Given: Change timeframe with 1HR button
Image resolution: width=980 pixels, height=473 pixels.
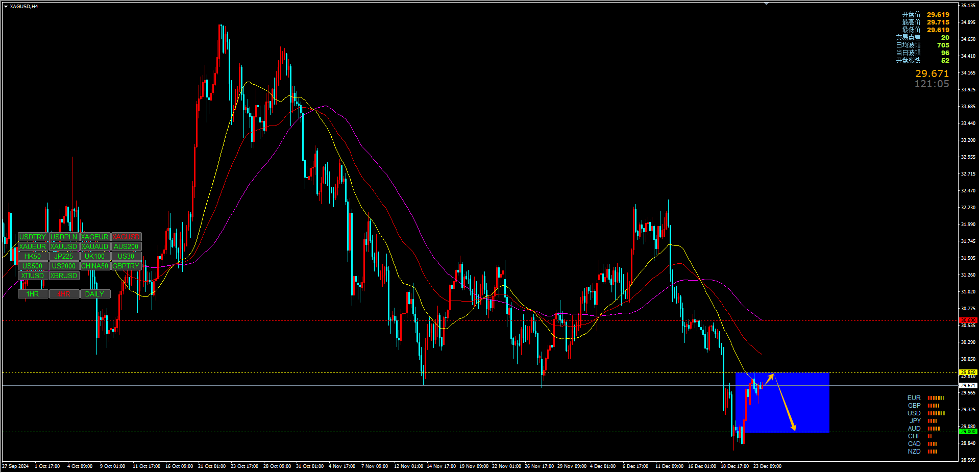Looking at the screenshot, I should click(33, 294).
